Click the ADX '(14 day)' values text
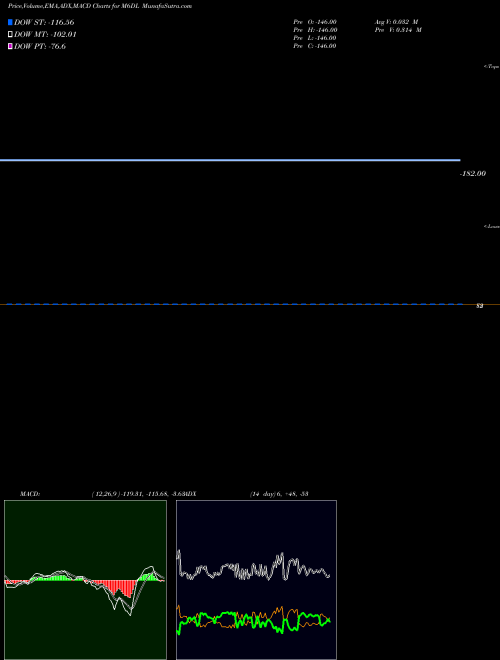 pyautogui.click(x=279, y=494)
